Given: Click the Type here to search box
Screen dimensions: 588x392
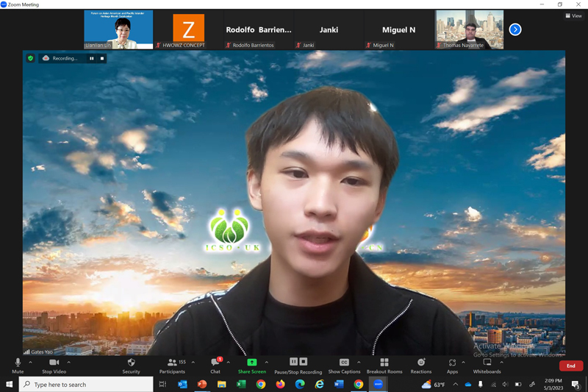Looking at the screenshot, I should (86, 385).
